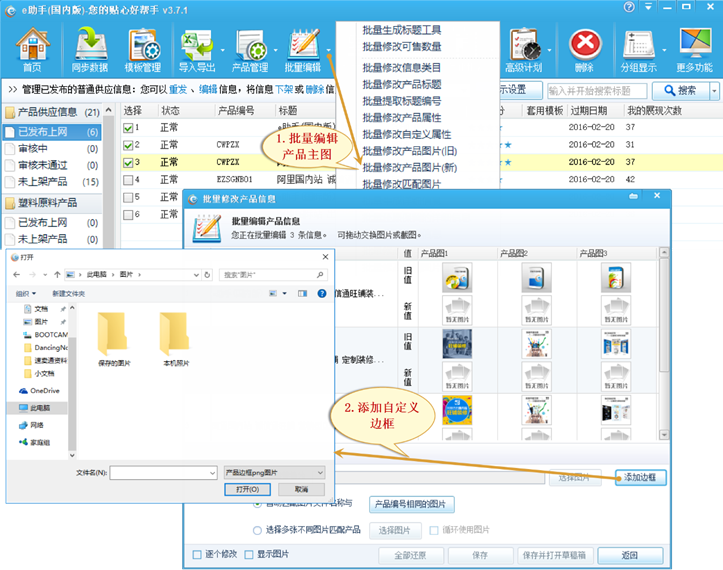Image resolution: width=723 pixels, height=570 pixels.
Task: Click the help question mark icon in title bar
Action: pos(629,7)
